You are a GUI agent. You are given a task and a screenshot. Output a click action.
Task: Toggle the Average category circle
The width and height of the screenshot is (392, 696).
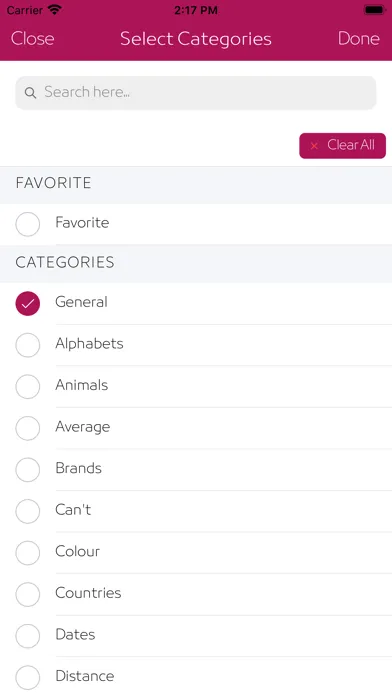click(x=28, y=428)
